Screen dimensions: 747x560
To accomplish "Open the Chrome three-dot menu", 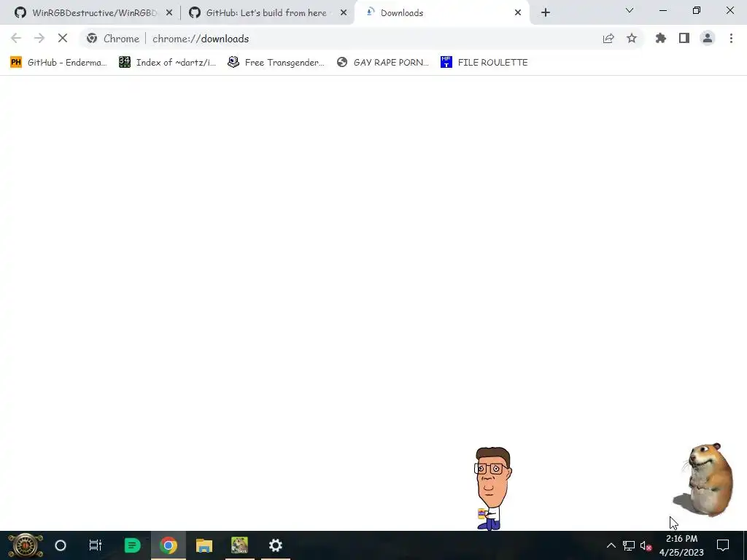I will (x=731, y=39).
